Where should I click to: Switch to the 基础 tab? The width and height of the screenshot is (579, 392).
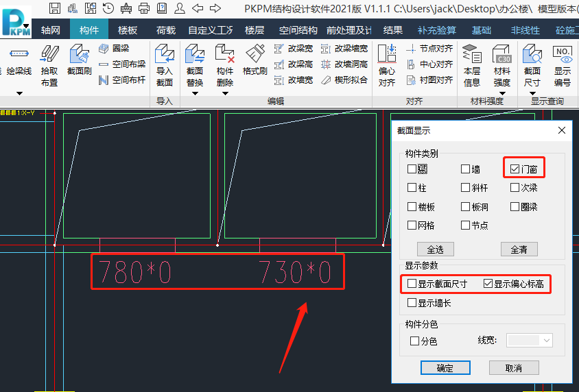[482, 30]
